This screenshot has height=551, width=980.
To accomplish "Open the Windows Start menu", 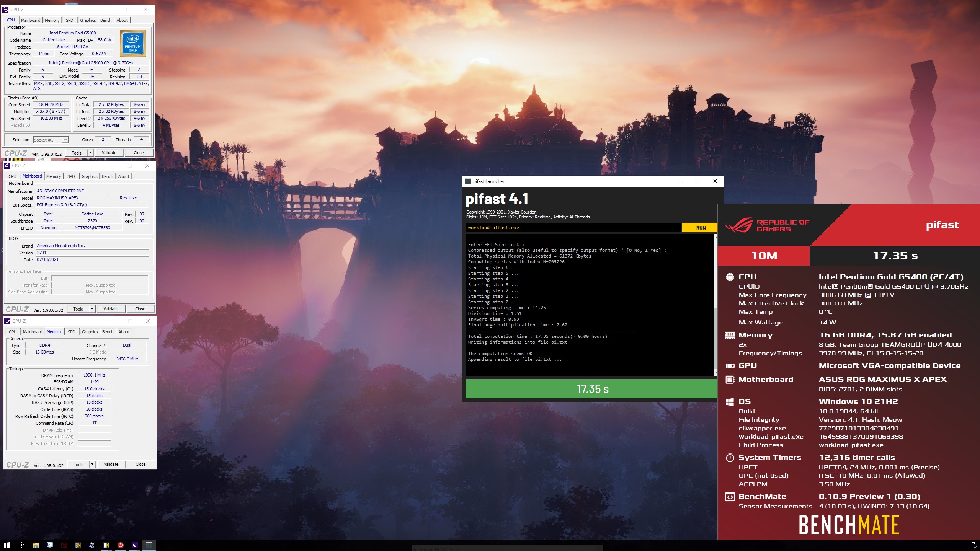I will [7, 545].
